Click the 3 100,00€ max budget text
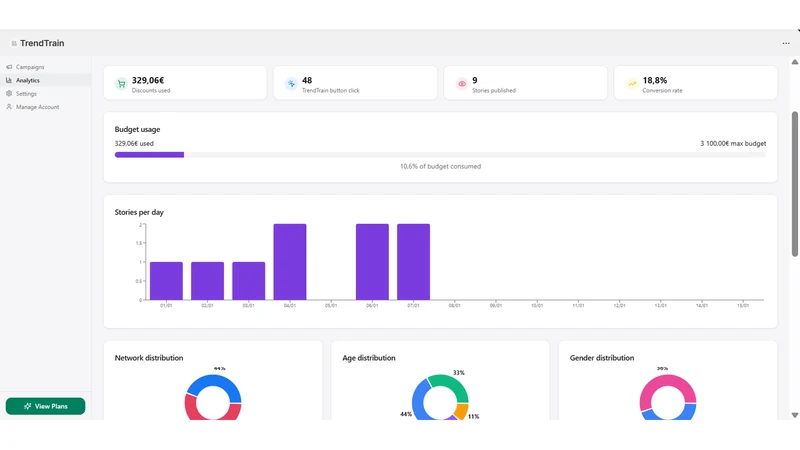 point(733,143)
